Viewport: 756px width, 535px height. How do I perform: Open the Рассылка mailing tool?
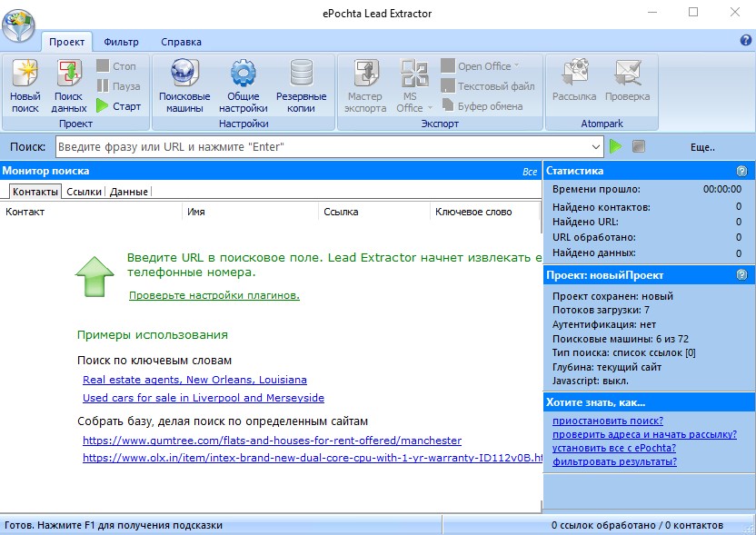coord(574,81)
